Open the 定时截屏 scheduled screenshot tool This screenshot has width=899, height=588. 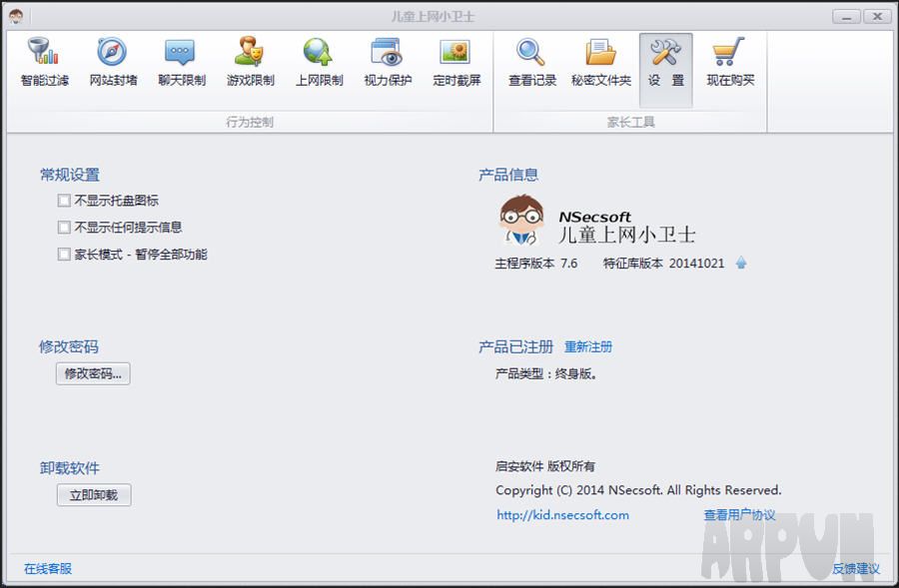pos(456,62)
